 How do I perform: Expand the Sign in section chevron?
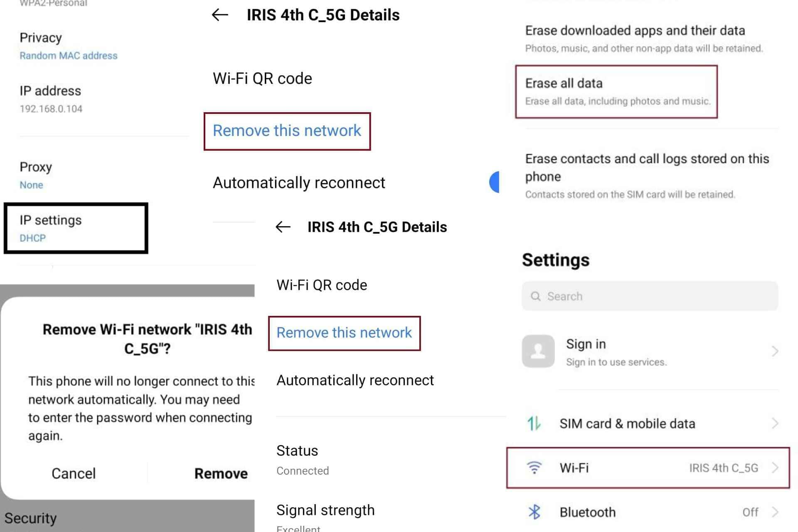coord(775,351)
